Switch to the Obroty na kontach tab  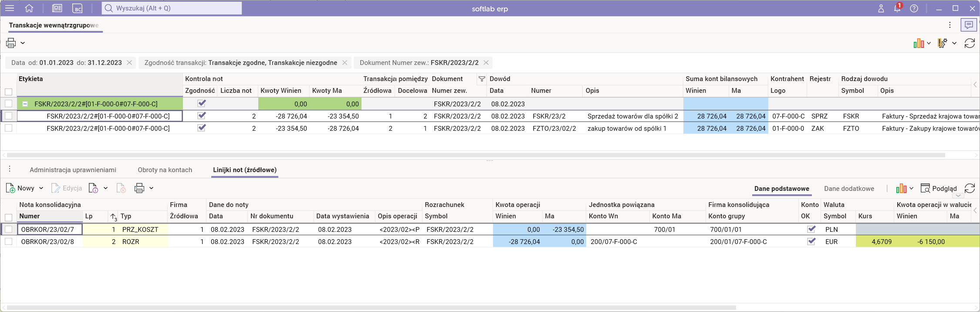(165, 170)
